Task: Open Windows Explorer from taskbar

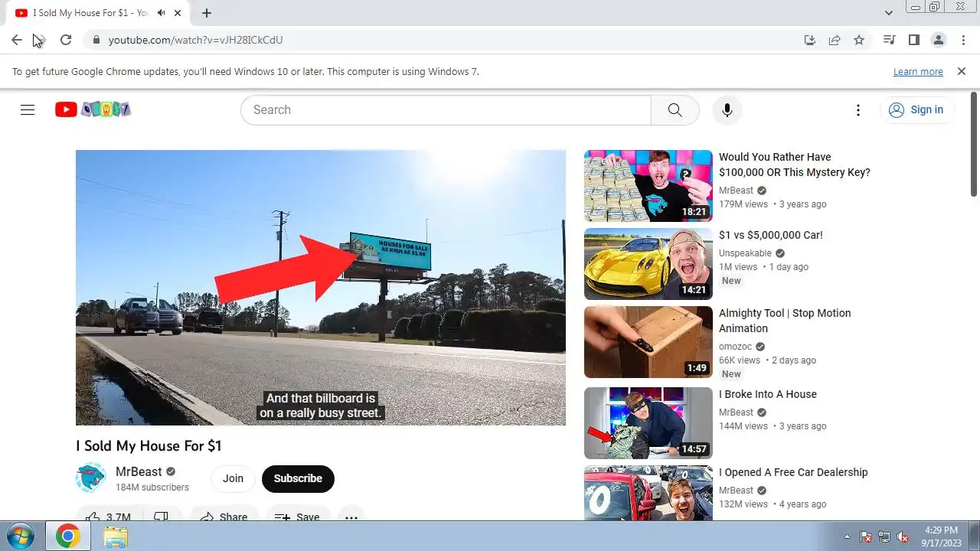Action: (116, 536)
